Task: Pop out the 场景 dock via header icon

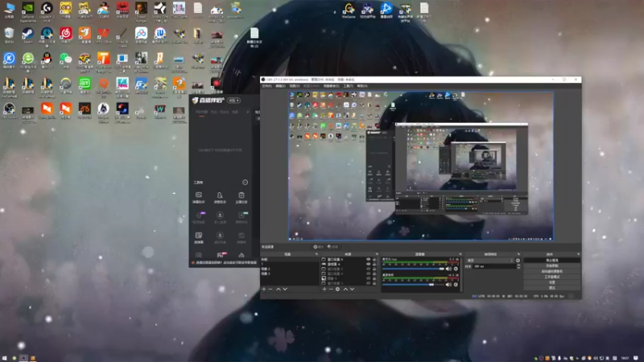Action: click(x=316, y=254)
